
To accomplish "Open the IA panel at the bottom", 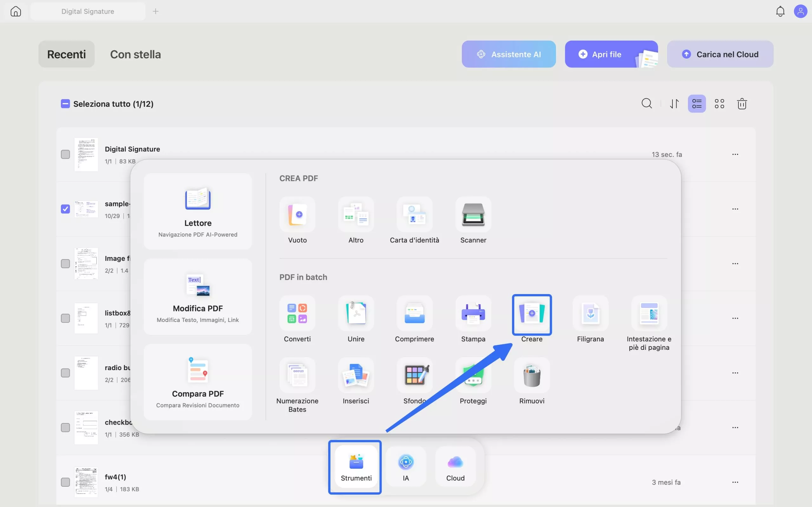I will point(405,467).
